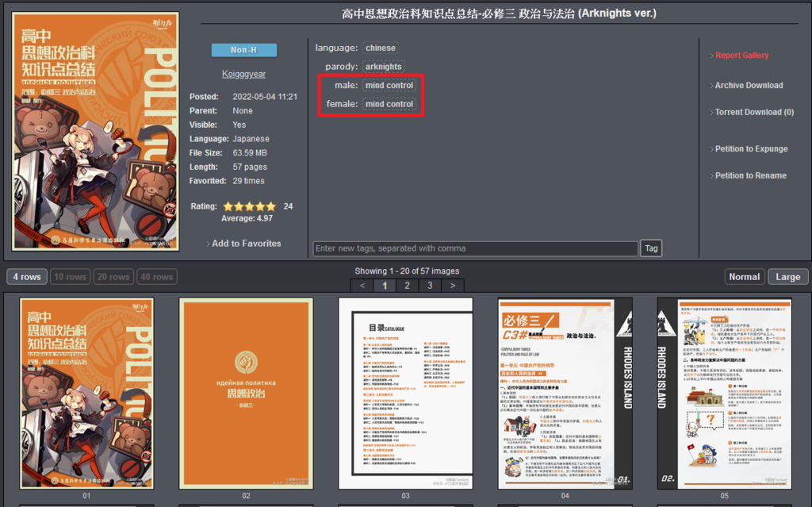Click the female mind control tag
Image resolution: width=812 pixels, height=507 pixels.
[x=389, y=104]
